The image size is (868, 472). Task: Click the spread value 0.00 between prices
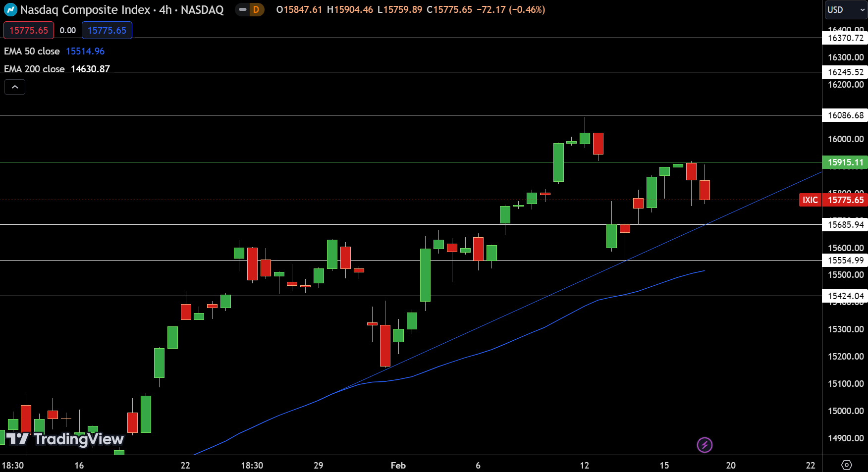click(x=68, y=30)
